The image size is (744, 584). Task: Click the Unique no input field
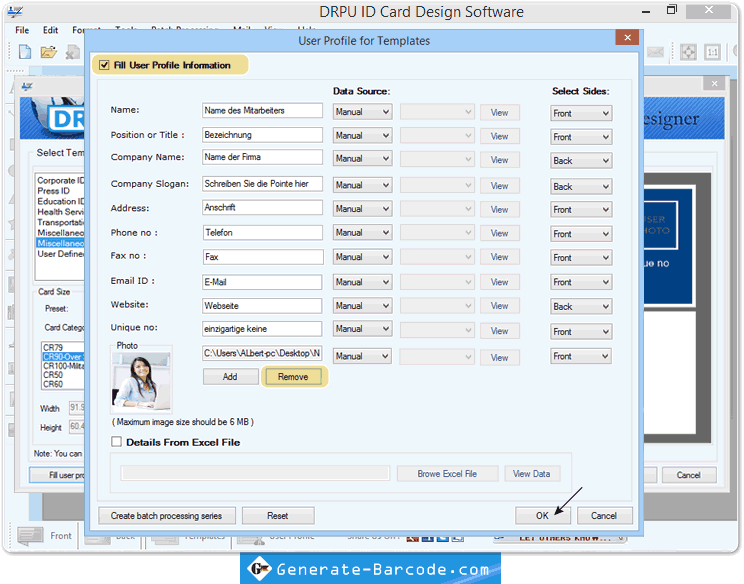[x=262, y=329]
